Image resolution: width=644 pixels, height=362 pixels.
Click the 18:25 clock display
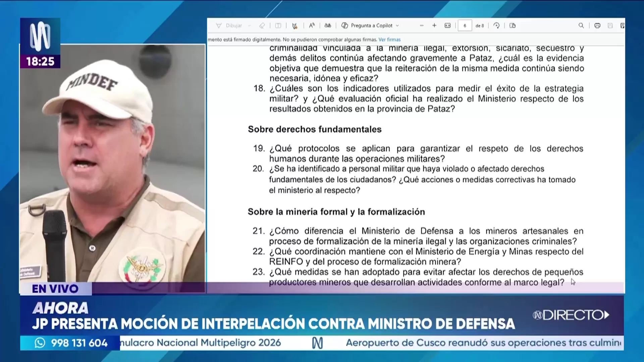point(40,61)
